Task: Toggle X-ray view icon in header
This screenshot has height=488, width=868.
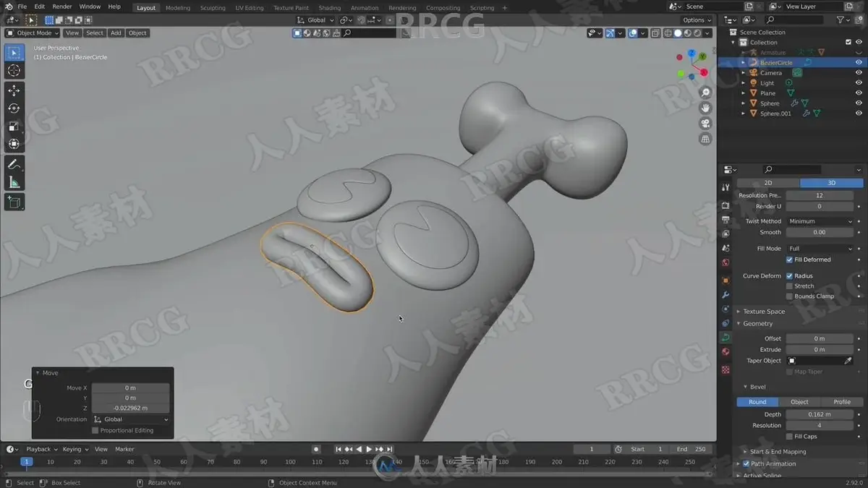Action: pyautogui.click(x=655, y=33)
